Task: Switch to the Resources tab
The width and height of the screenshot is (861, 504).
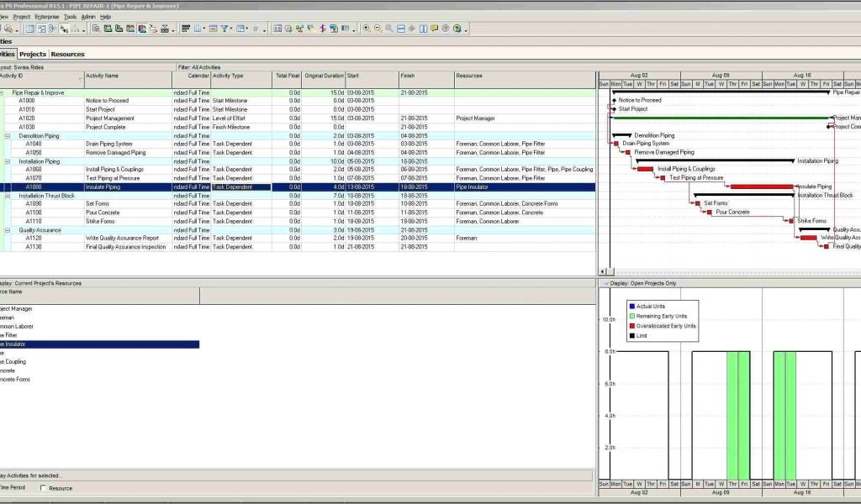Action: 67,54
